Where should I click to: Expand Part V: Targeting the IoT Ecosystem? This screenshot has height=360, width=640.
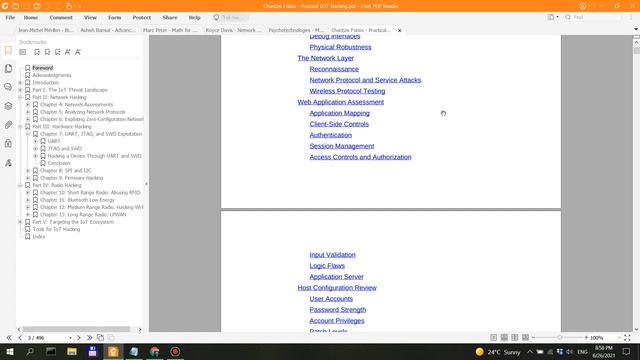click(20, 222)
